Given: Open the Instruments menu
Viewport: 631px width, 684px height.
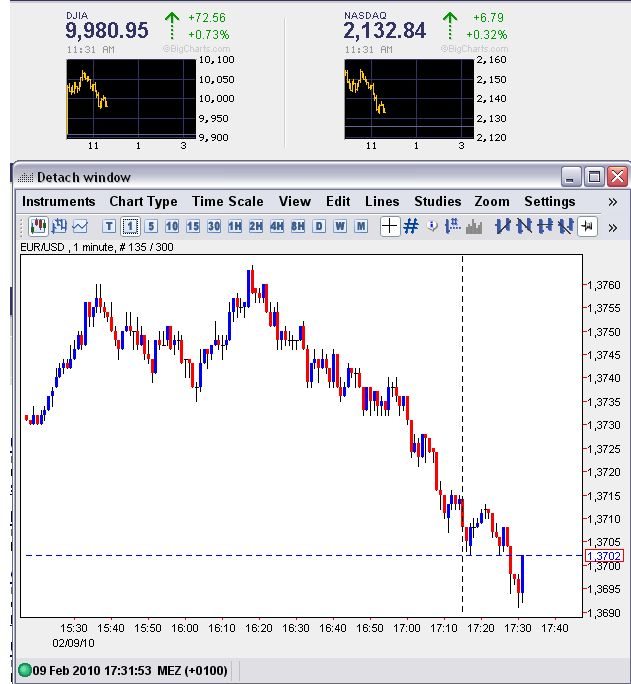Looking at the screenshot, I should point(58,202).
